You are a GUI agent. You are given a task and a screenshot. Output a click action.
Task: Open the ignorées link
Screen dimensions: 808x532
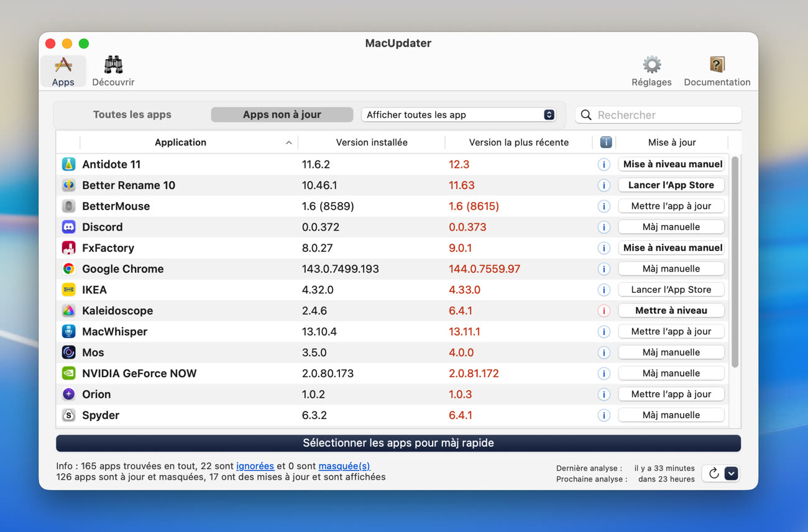255,465
